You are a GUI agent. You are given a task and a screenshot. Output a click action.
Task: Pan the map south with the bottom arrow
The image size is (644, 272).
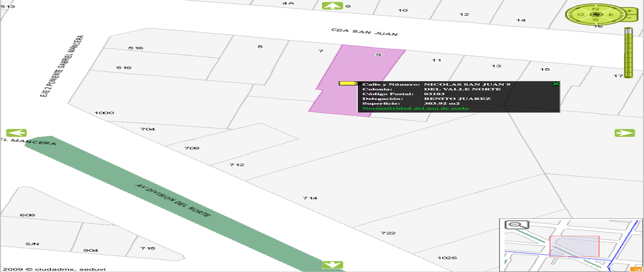[332, 264]
